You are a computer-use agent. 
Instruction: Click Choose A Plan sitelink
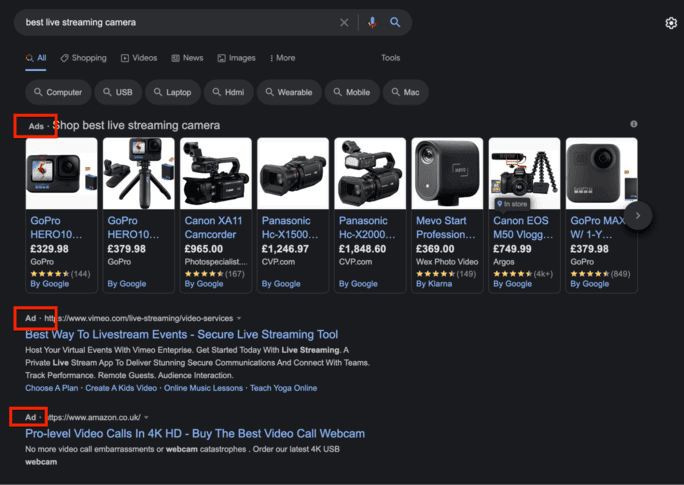tap(51, 388)
